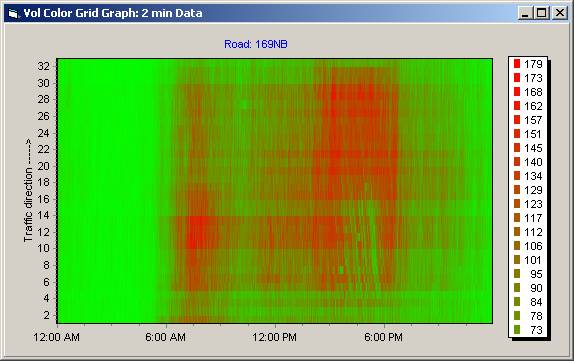This screenshot has height=361, width=574.
Task: Click the y-axis label 24
Action: (43, 133)
